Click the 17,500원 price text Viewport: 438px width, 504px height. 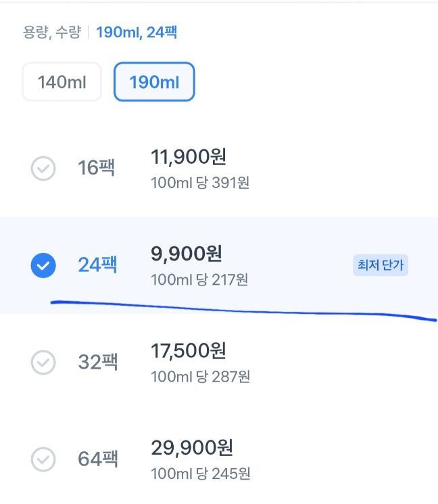coord(188,351)
